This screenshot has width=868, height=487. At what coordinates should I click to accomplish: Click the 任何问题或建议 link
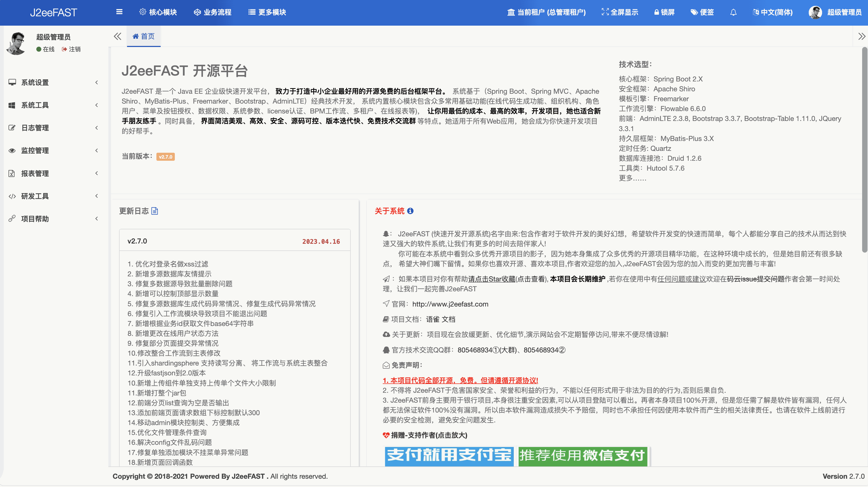pyautogui.click(x=681, y=279)
